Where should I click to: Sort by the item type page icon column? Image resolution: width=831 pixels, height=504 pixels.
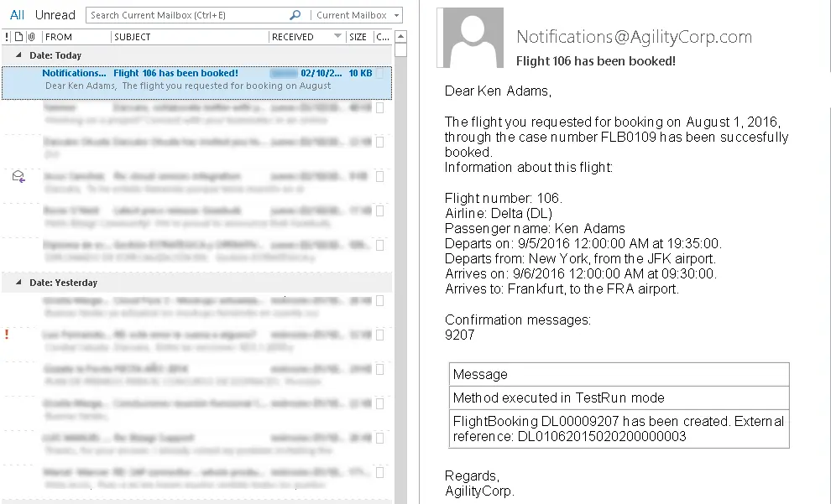pos(18,37)
